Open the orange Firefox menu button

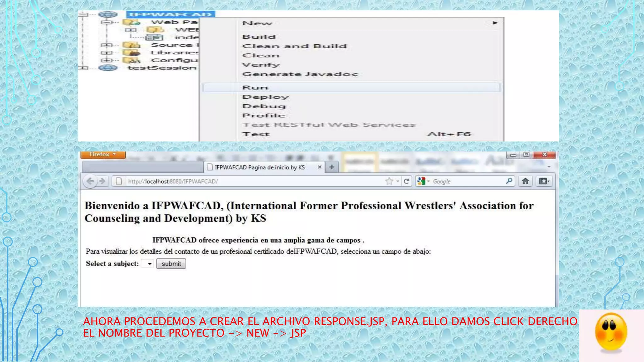(x=103, y=155)
